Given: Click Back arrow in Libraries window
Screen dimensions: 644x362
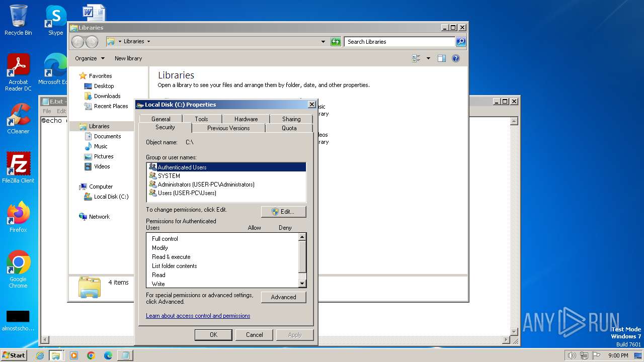Looking at the screenshot, I should click(77, 42).
